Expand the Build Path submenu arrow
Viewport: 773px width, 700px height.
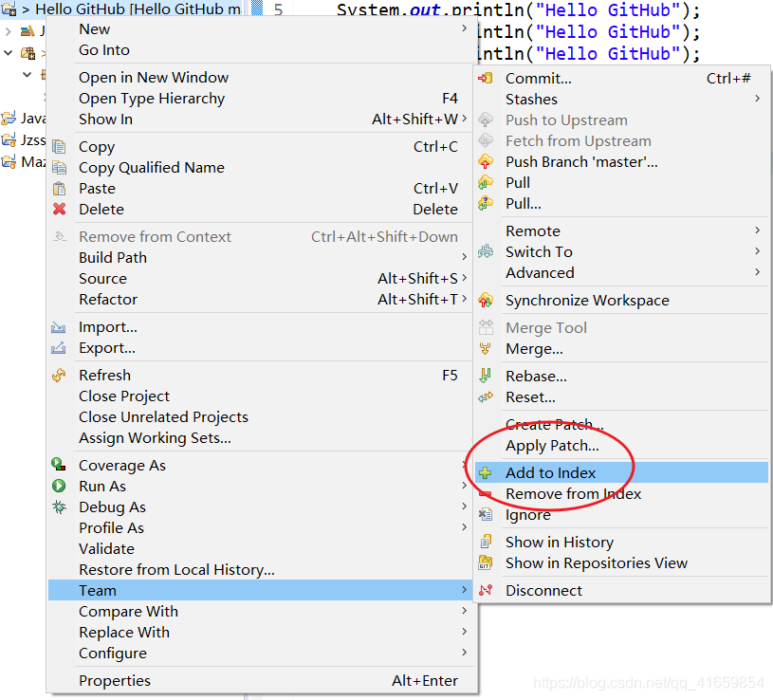coord(464,257)
